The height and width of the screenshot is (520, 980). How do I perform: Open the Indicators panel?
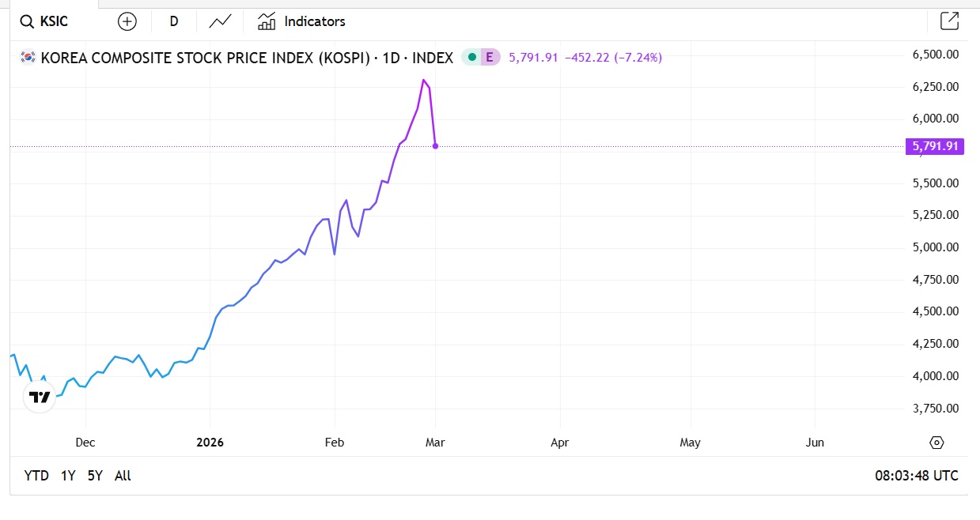coord(302,21)
